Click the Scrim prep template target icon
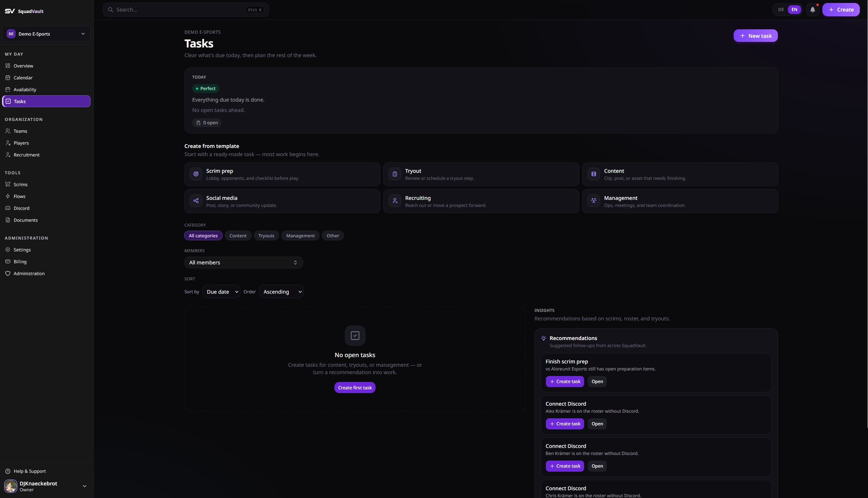The image size is (868, 498). [196, 174]
